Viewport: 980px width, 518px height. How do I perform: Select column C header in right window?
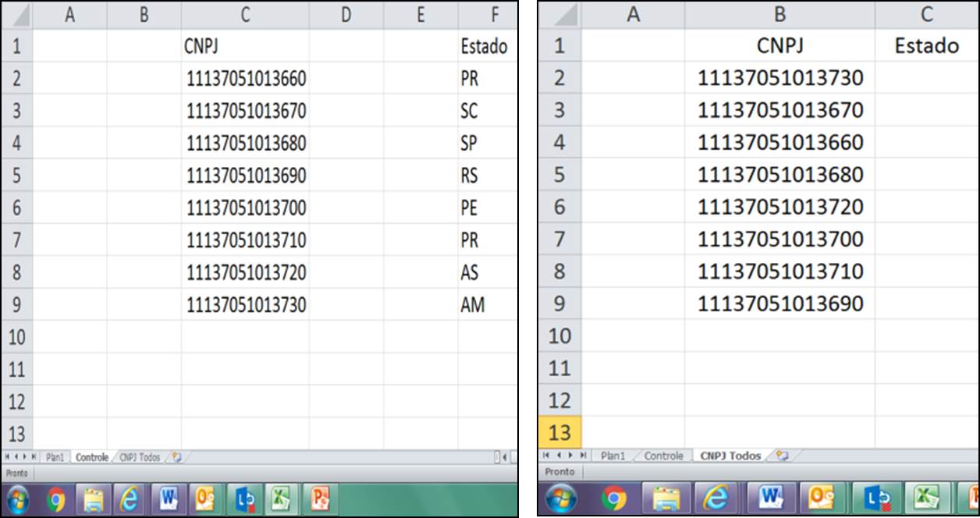pos(926,15)
